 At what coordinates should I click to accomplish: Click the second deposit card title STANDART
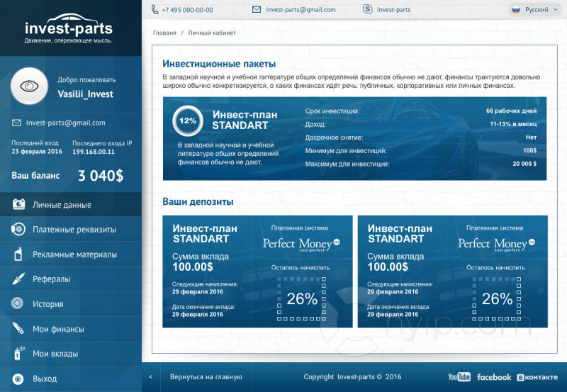[400, 234]
